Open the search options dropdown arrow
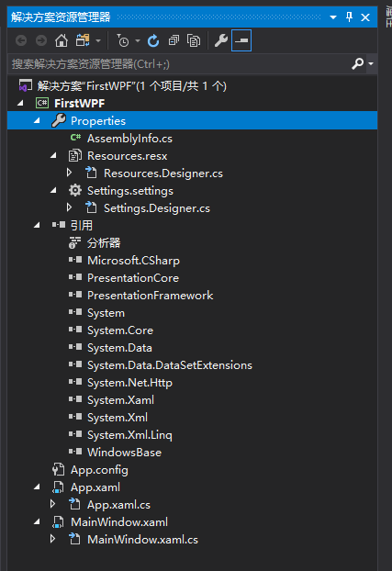392x571 pixels. click(371, 63)
